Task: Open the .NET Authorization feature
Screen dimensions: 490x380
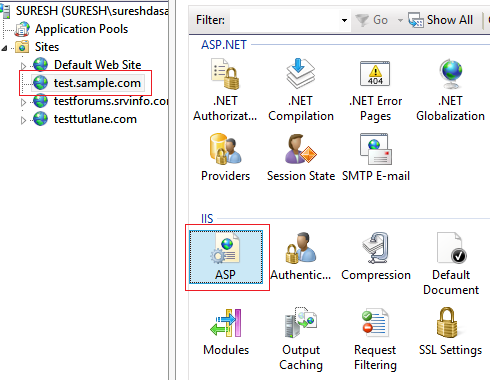Action: point(225,90)
